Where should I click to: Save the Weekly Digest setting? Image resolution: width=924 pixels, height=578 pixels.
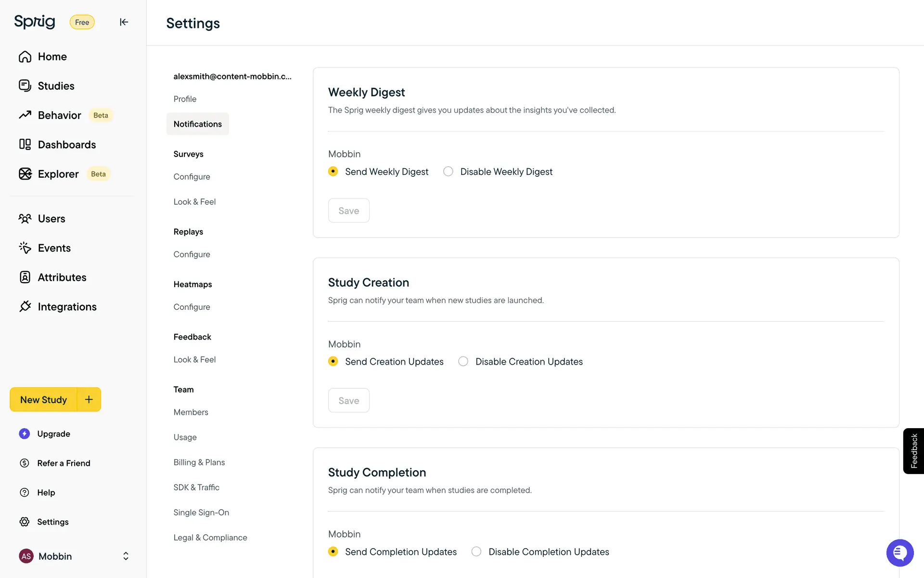[348, 210]
